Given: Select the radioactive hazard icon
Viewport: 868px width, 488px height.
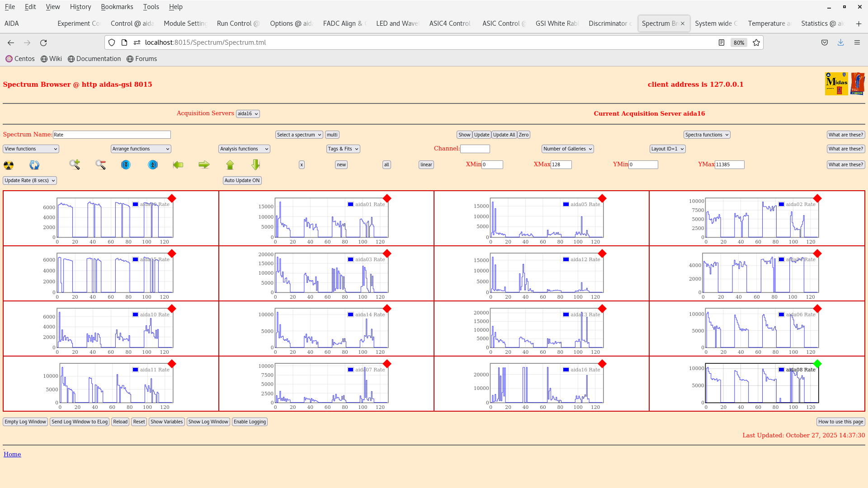Looking at the screenshot, I should [x=9, y=165].
